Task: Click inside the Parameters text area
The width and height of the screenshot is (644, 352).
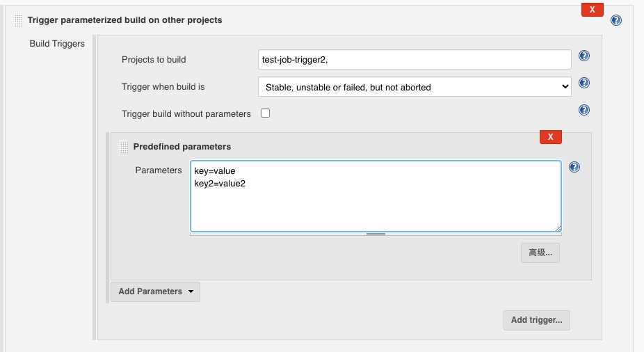Action: click(376, 202)
